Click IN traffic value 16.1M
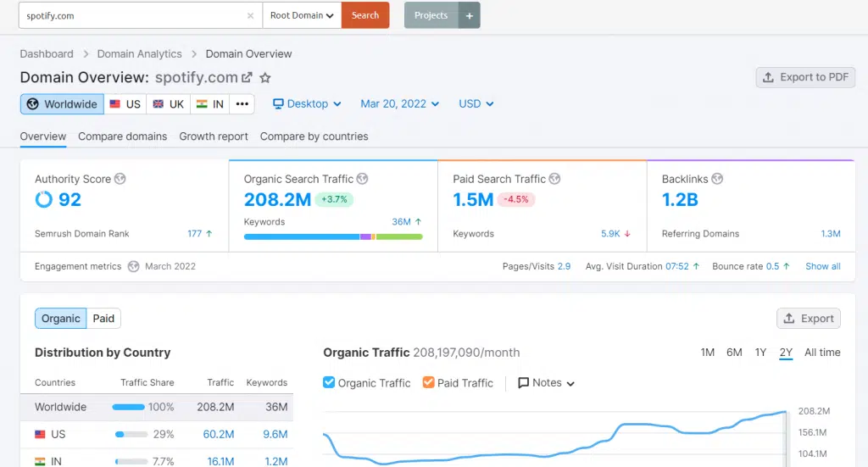The height and width of the screenshot is (467, 868). point(220,461)
